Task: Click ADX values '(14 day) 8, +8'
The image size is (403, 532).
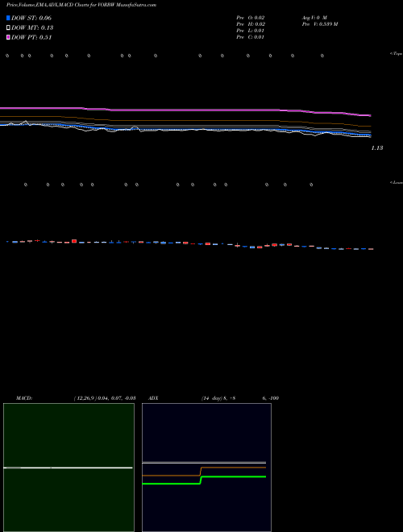Action: pyautogui.click(x=218, y=398)
